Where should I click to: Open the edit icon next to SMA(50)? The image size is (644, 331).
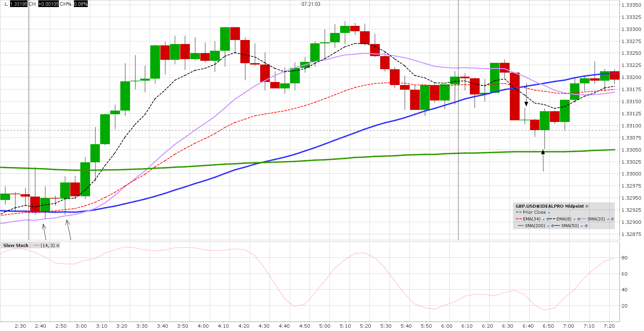tap(586, 226)
